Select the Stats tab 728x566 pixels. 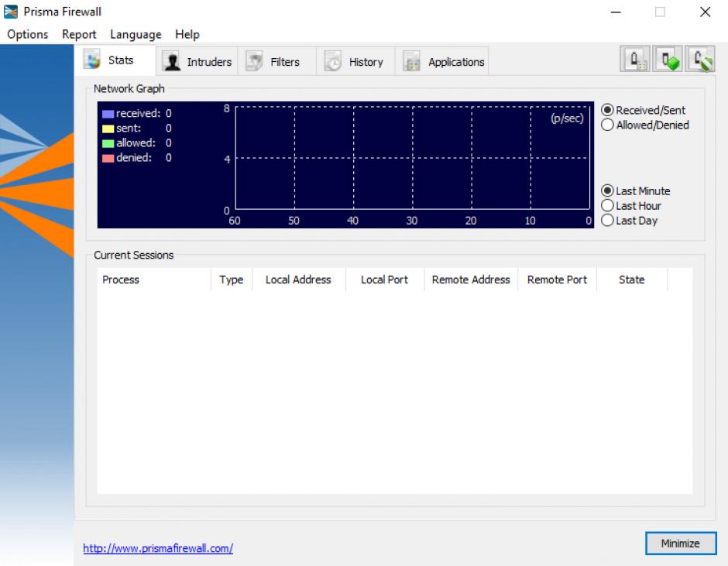tap(115, 60)
